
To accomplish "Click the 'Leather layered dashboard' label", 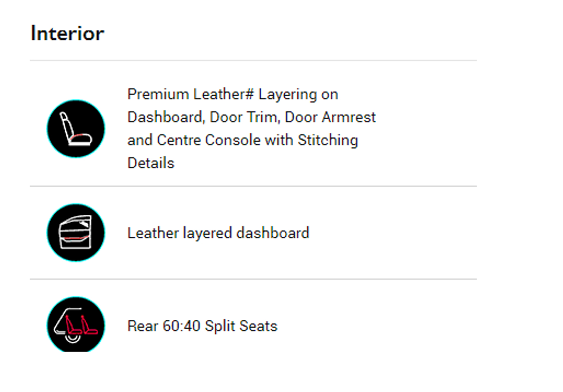I will pyautogui.click(x=218, y=233).
